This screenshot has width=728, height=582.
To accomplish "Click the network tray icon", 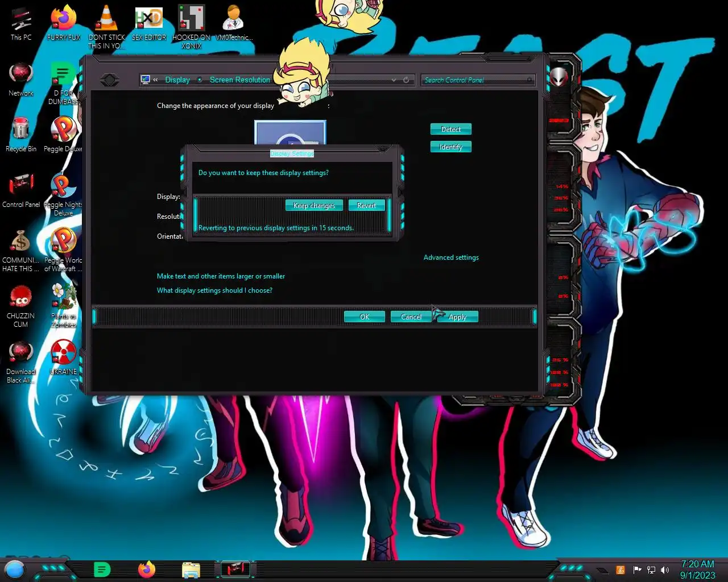I will (x=651, y=569).
